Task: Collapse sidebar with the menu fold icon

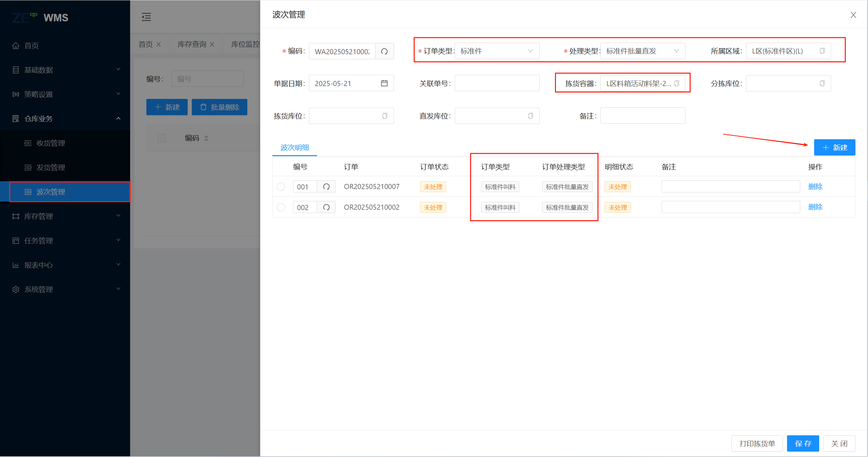Action: [146, 17]
